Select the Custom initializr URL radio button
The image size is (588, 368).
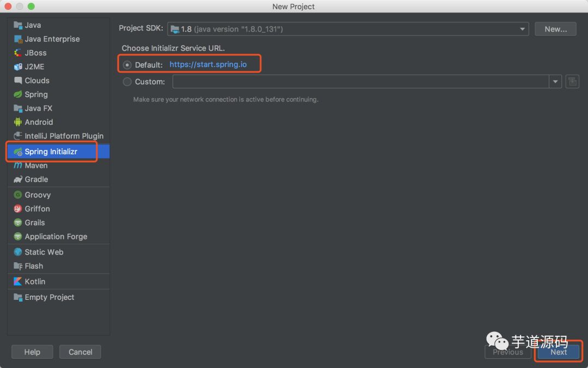click(x=126, y=82)
